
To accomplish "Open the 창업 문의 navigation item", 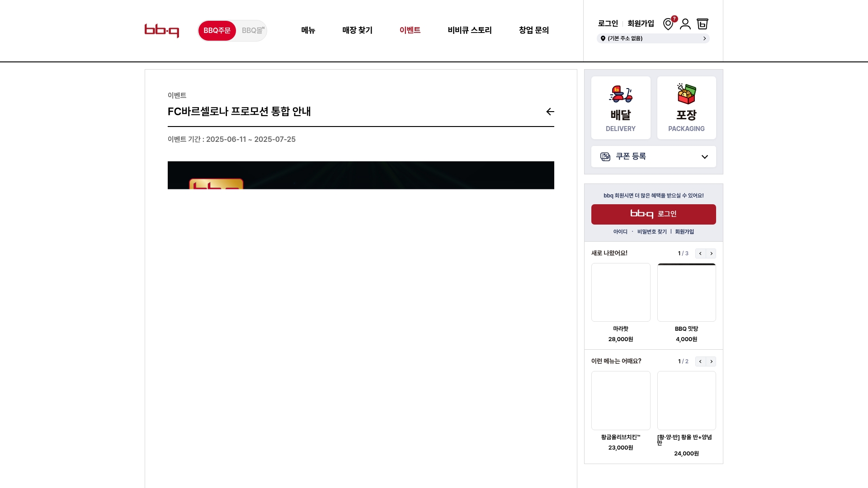I will coord(534,30).
